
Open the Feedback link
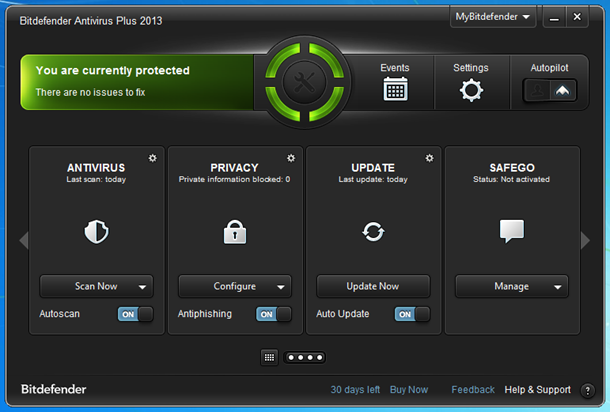coord(473,389)
